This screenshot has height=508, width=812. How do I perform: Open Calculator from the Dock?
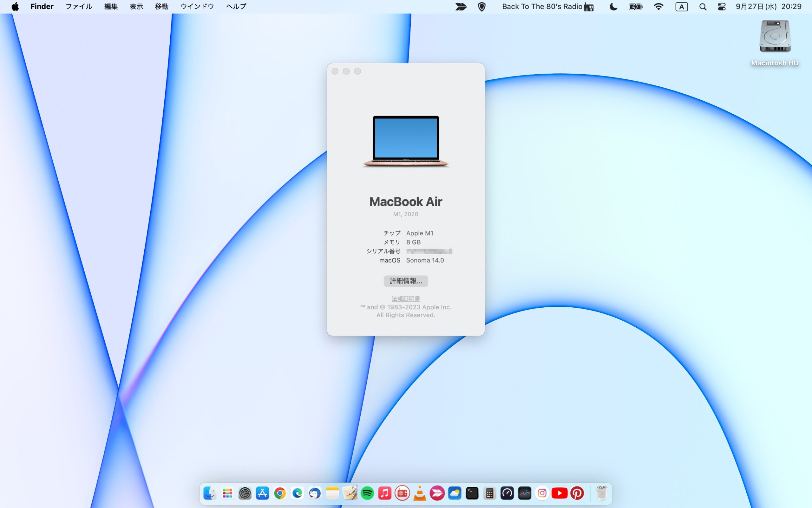click(489, 493)
